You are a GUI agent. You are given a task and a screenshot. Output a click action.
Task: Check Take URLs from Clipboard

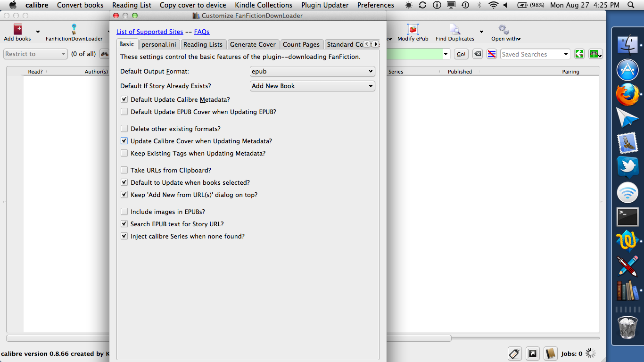click(124, 170)
